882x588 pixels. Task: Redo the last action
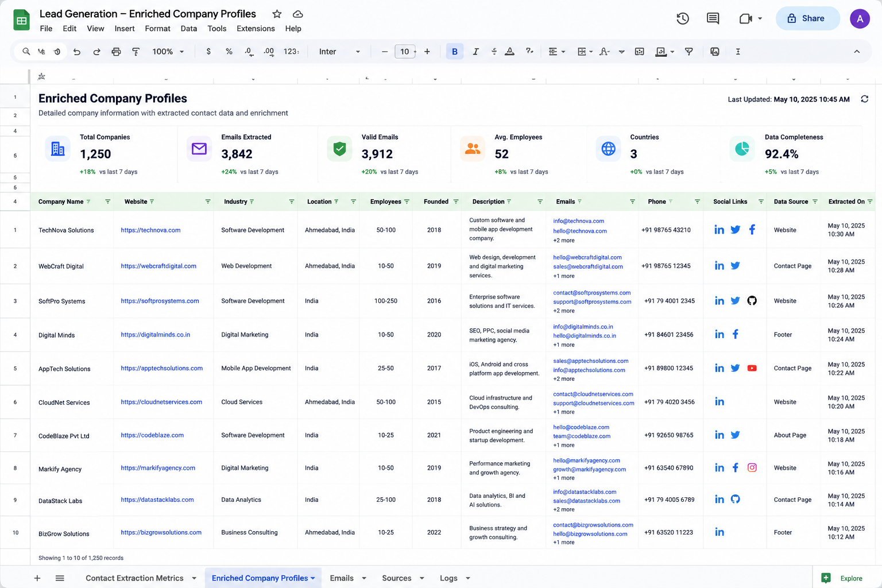[x=96, y=52]
